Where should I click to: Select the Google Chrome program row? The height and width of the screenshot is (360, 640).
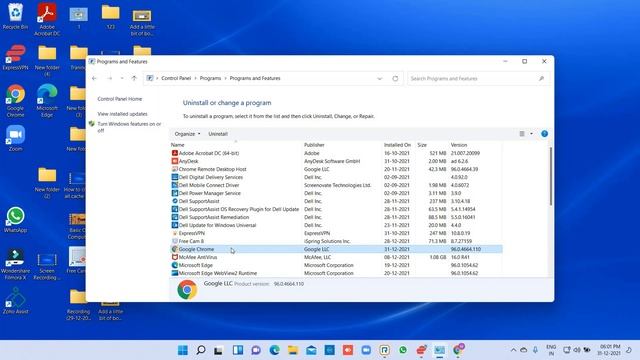click(x=336, y=249)
